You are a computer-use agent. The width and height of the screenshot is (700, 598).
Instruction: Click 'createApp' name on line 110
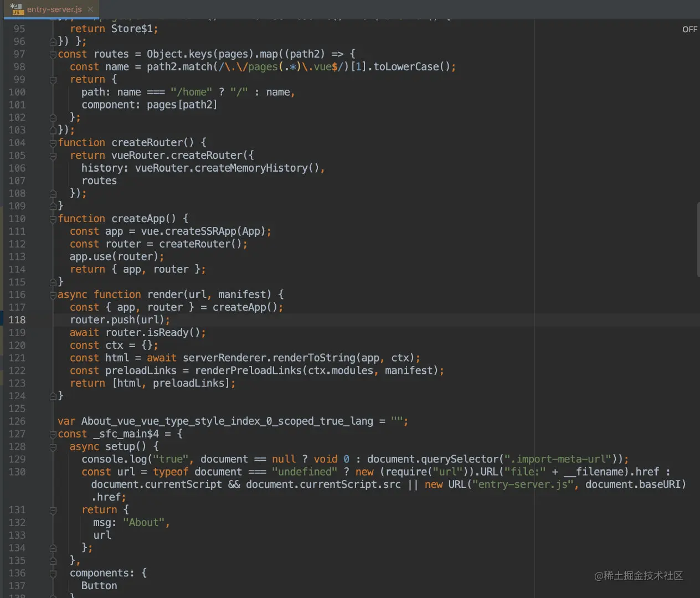138,219
